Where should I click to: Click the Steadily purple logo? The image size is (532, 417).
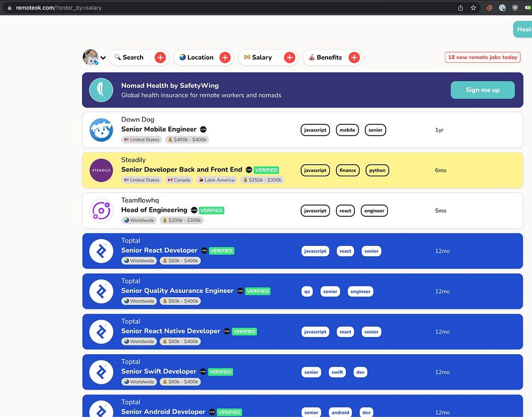(x=101, y=170)
